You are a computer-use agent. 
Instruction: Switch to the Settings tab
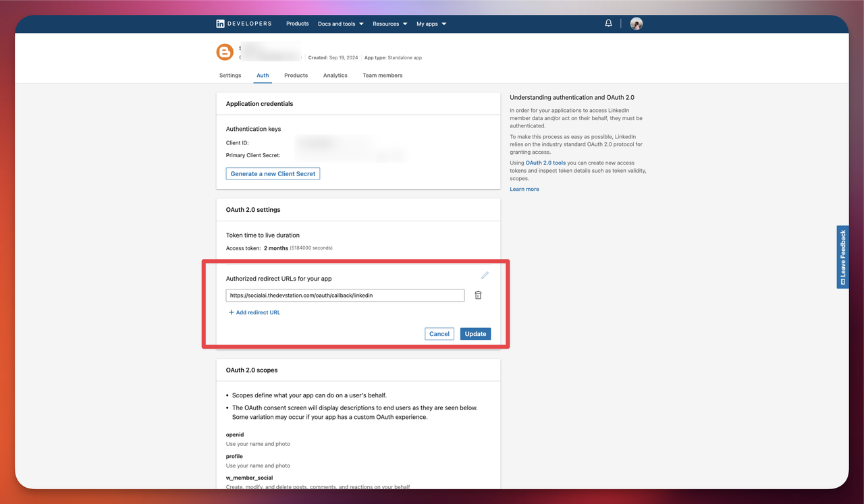(x=230, y=76)
